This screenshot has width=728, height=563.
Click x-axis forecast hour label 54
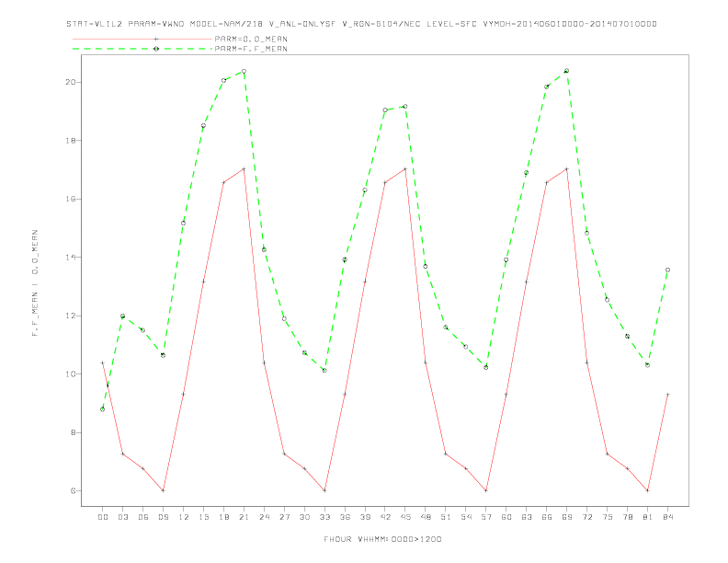click(x=466, y=517)
